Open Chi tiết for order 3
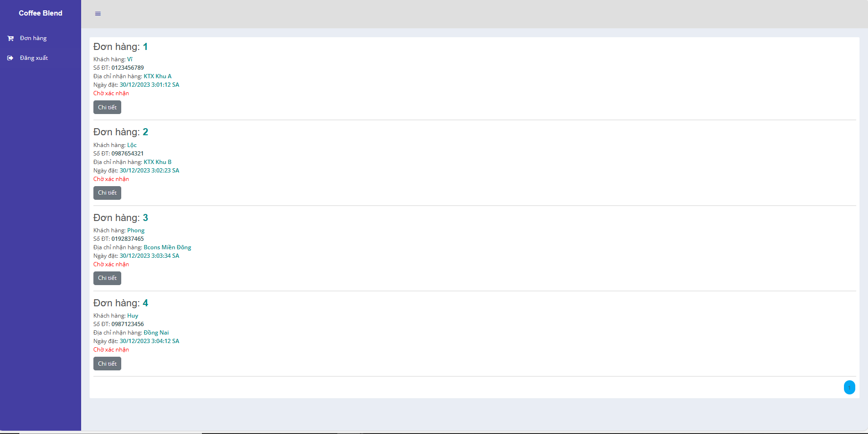This screenshot has width=868, height=434. (107, 278)
